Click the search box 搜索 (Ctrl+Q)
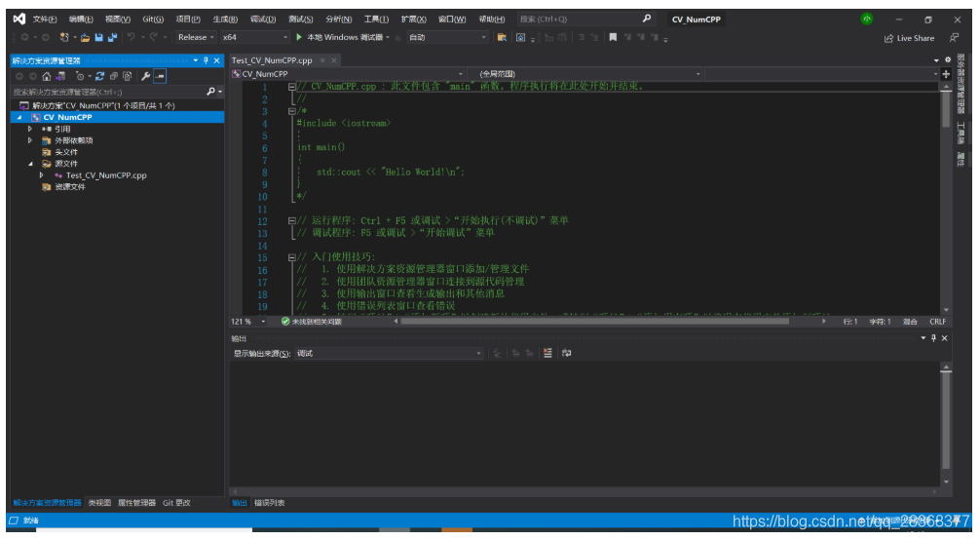Image resolution: width=980 pixels, height=540 pixels. coord(585,19)
